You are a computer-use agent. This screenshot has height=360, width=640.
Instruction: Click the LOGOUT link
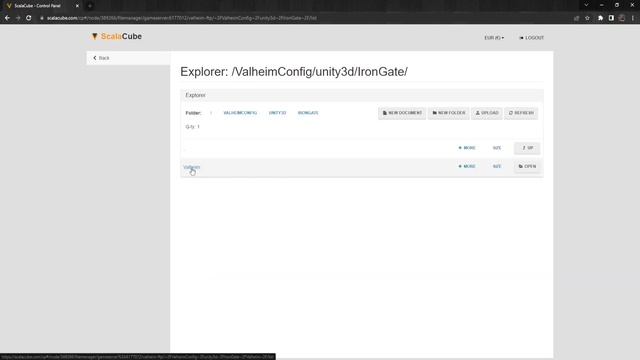(531, 38)
